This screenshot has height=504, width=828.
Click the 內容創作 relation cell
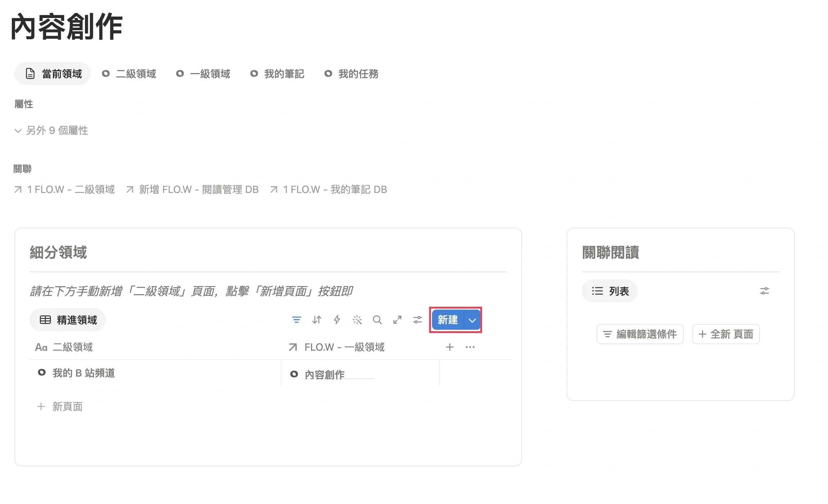point(360,373)
